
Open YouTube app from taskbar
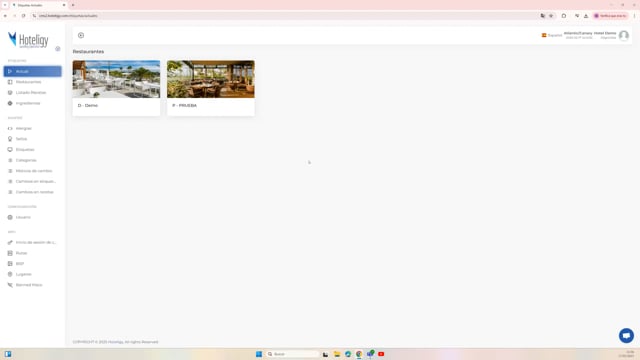click(381, 354)
